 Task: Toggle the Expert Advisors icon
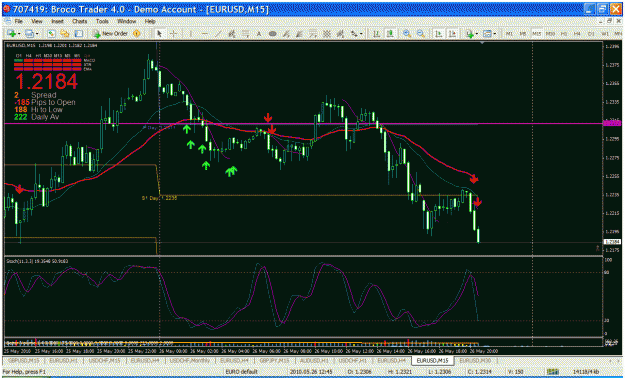pos(137,34)
